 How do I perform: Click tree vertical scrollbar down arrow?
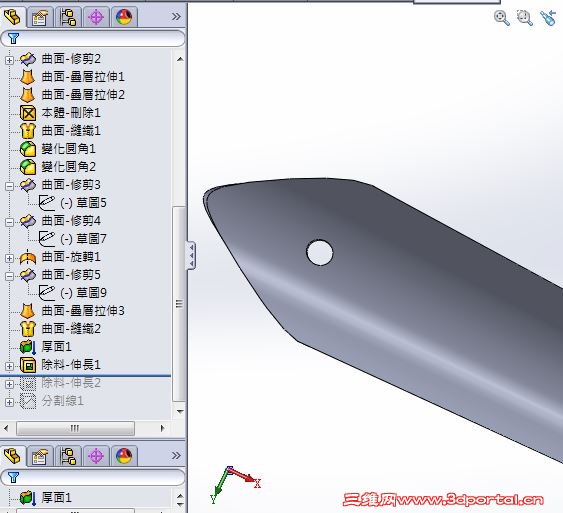(x=180, y=411)
